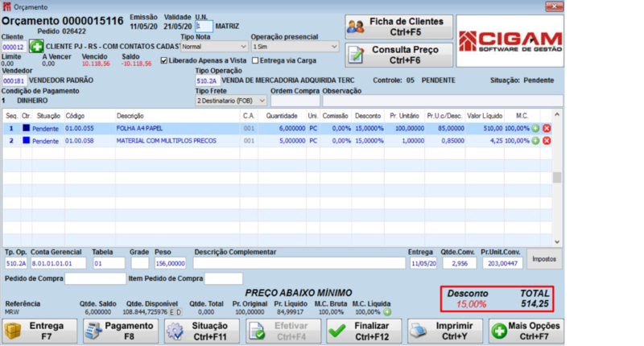Click the D indicator by Qtde. Disponível

(x=179, y=312)
